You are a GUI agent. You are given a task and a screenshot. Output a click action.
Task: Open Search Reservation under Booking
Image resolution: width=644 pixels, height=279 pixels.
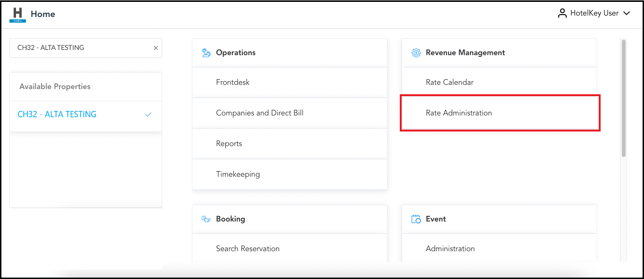coord(248,248)
